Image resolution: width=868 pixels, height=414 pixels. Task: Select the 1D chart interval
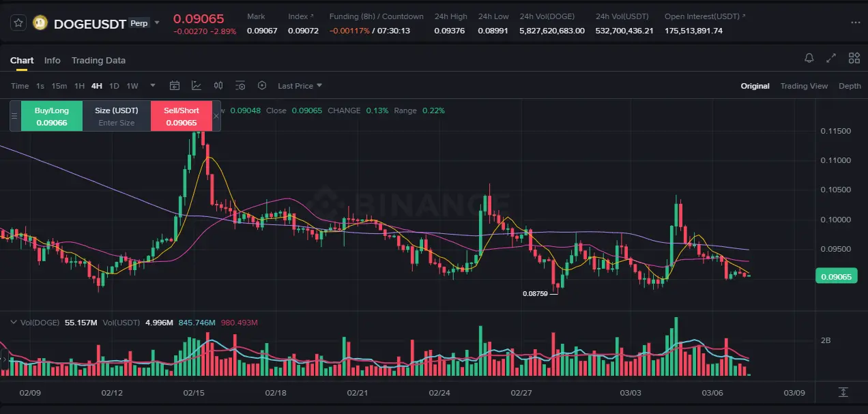pos(114,86)
